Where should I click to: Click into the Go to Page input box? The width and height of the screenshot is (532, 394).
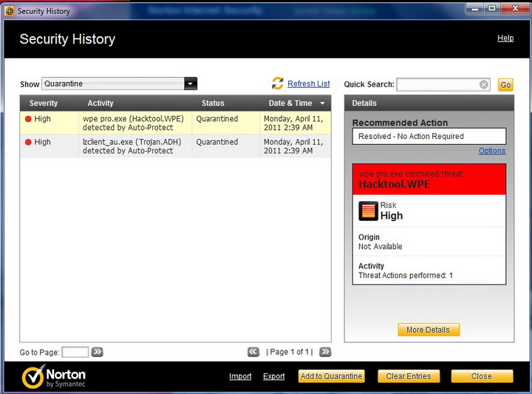[x=75, y=352]
